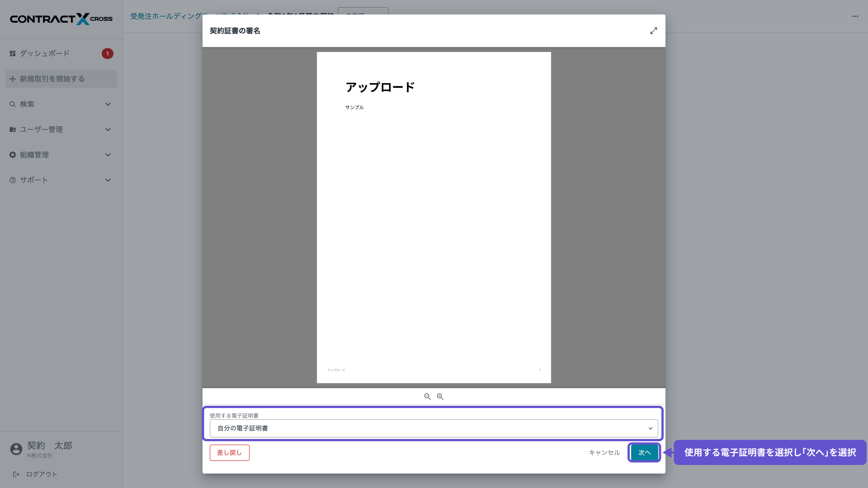Select the 次へ button
The height and width of the screenshot is (488, 868).
point(644,453)
